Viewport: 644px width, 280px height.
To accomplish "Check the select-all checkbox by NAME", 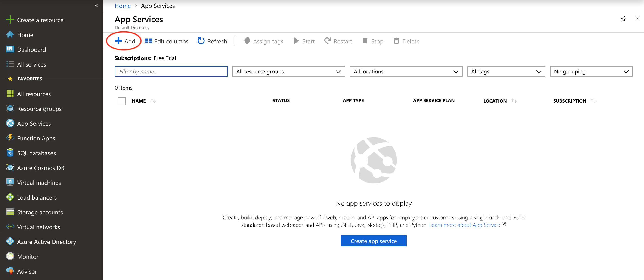I will [x=122, y=101].
